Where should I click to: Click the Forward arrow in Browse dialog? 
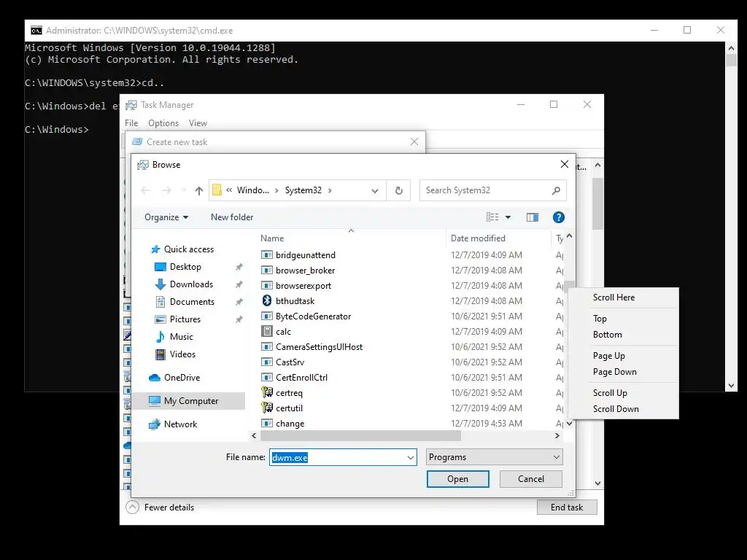click(x=166, y=190)
